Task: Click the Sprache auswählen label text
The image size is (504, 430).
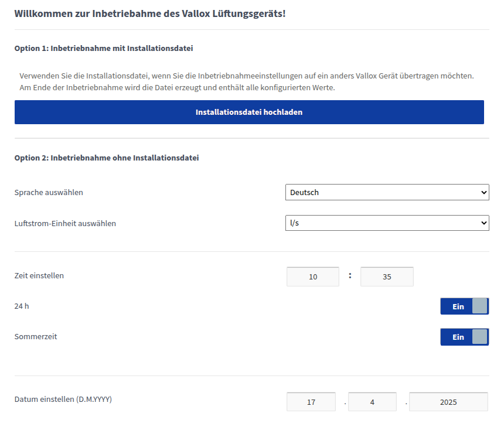Action: tap(49, 192)
